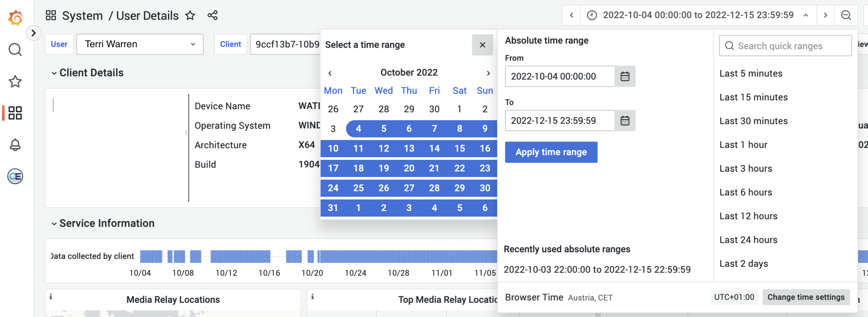Expand the sidebar navigation menu

click(34, 33)
